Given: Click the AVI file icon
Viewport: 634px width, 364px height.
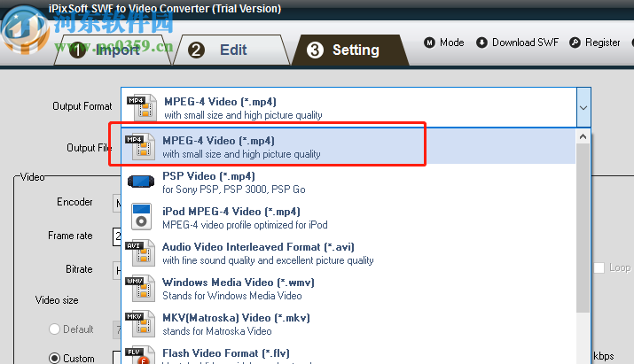Looking at the screenshot, I should point(140,253).
